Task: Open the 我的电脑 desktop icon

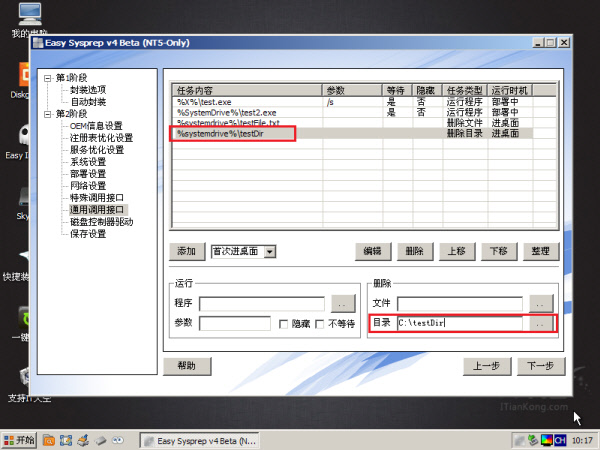Action: tap(29, 19)
